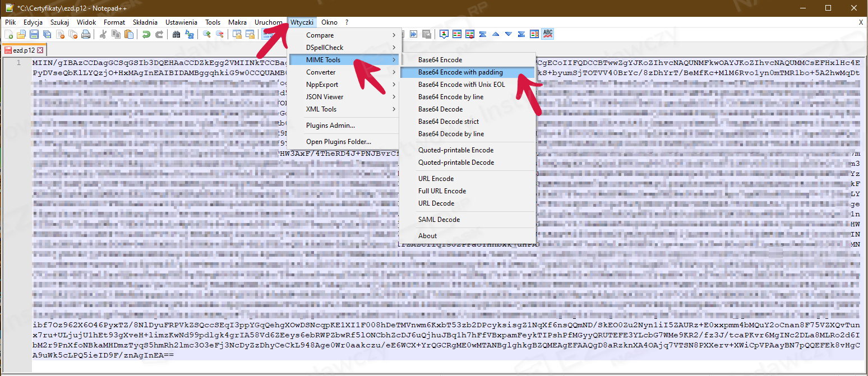The width and height of the screenshot is (868, 376).
Task: Click Open Plugins Folder... entry
Action: [x=338, y=142]
